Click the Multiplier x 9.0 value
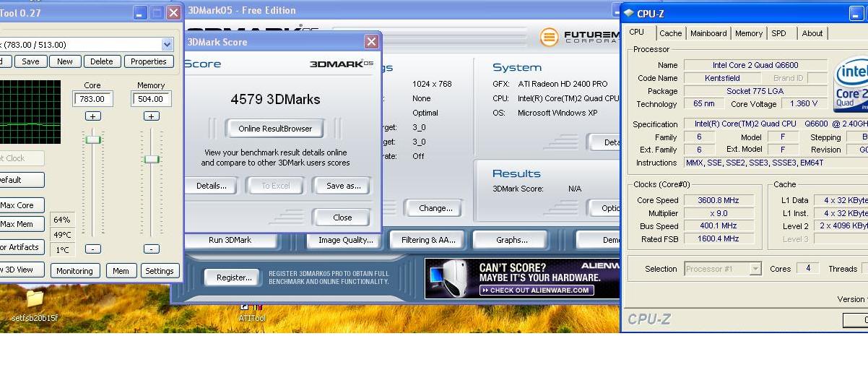868x370 pixels. (719, 213)
